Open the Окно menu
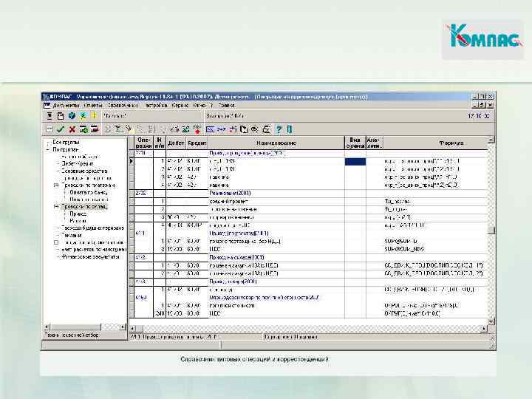This screenshot has width=532, height=399. [x=199, y=106]
